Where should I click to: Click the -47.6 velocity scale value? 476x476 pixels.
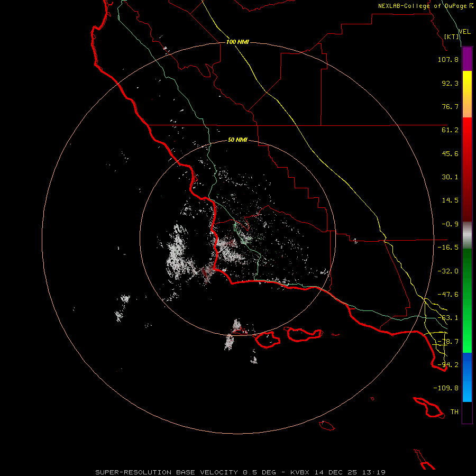(448, 295)
